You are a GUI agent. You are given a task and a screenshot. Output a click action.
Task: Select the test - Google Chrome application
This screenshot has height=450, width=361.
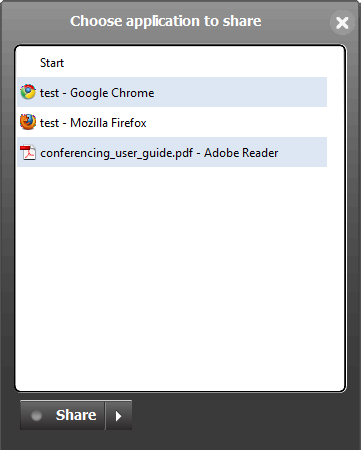tap(172, 92)
